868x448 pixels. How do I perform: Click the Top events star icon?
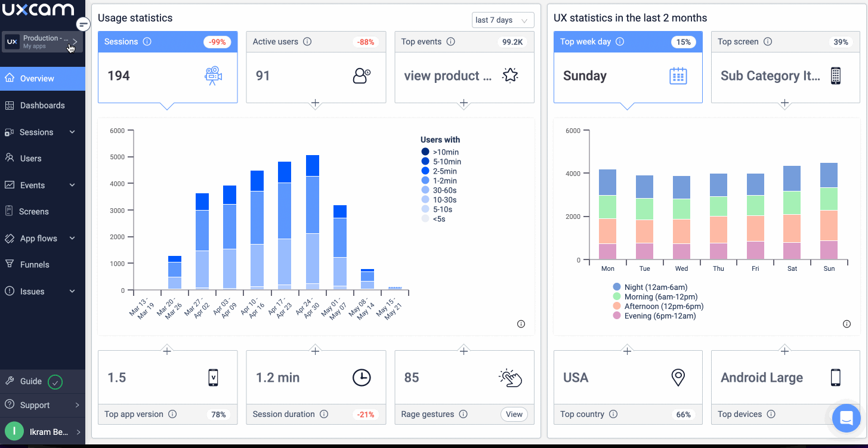[x=510, y=75]
